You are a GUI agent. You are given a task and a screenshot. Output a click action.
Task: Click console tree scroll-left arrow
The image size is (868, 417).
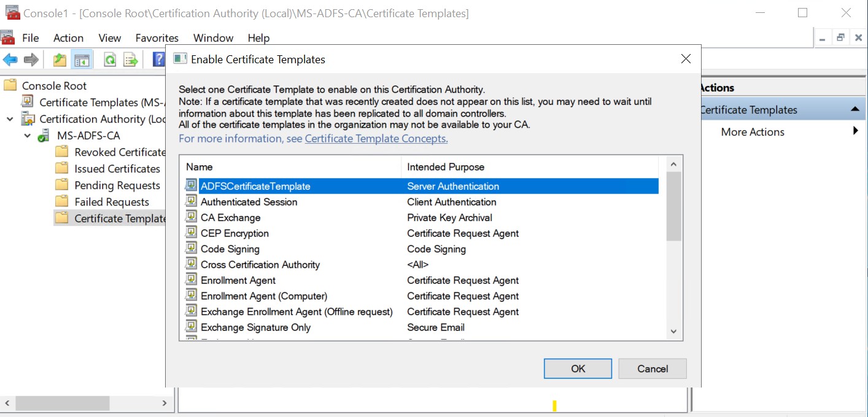(x=7, y=403)
